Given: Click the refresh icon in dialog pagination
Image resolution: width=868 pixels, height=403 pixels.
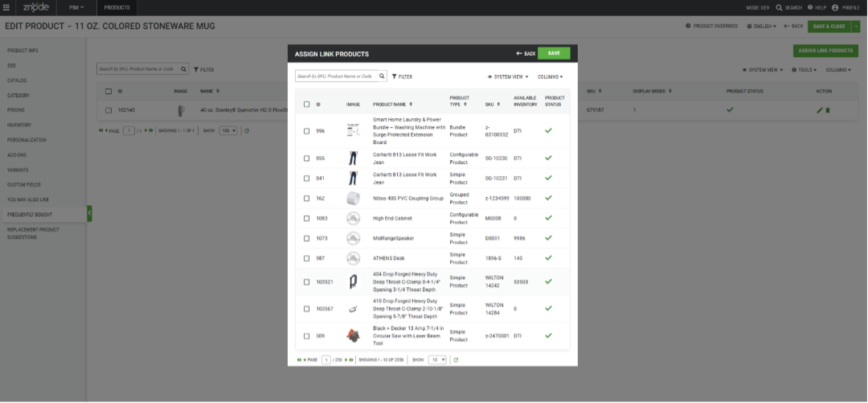Looking at the screenshot, I should (x=456, y=360).
